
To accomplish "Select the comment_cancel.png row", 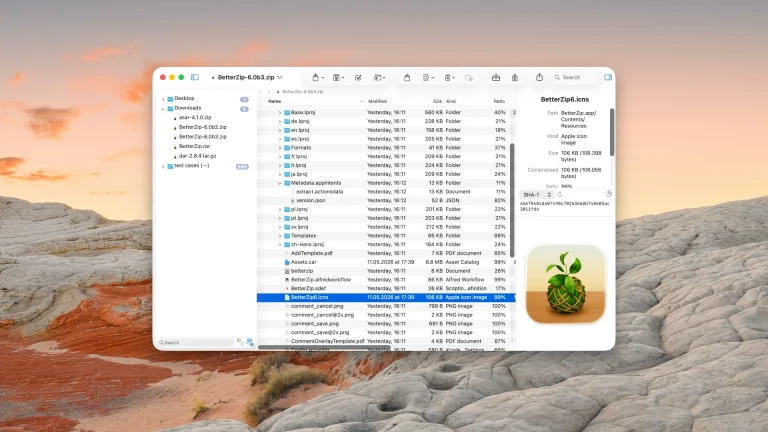I will (x=386, y=306).
